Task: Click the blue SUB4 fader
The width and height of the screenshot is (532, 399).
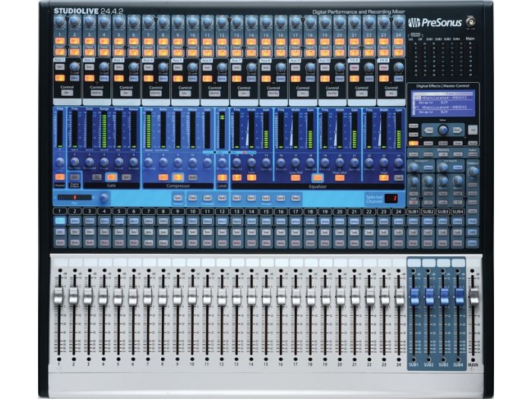Action: pyautogui.click(x=459, y=296)
